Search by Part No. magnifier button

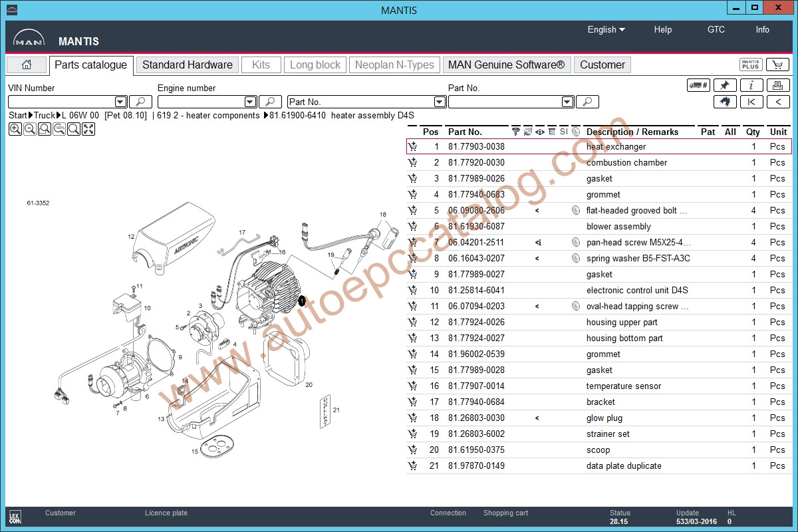pyautogui.click(x=587, y=102)
